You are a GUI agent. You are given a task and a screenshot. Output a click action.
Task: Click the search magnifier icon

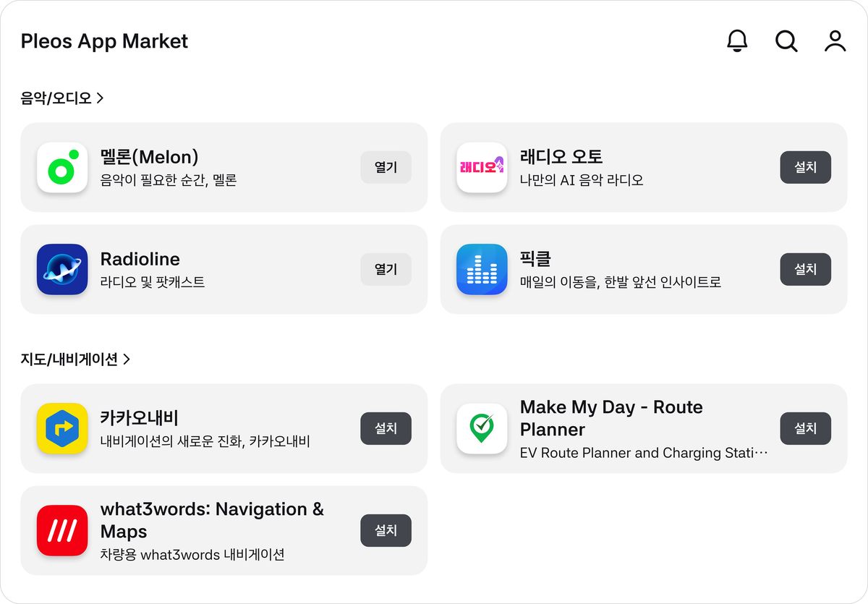(786, 41)
